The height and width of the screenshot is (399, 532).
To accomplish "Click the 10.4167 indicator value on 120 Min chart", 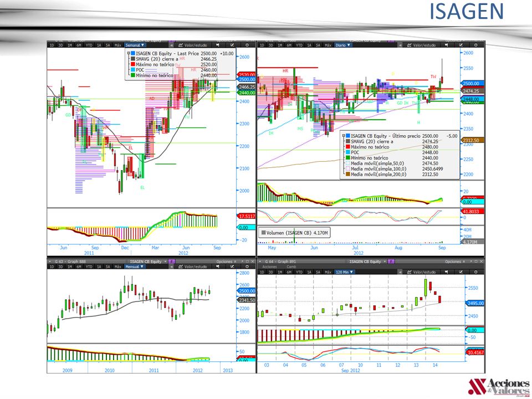I will tap(475, 352).
